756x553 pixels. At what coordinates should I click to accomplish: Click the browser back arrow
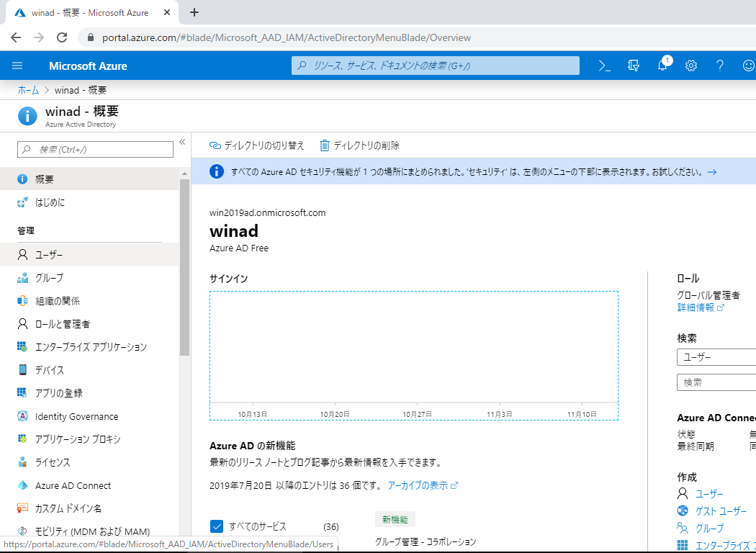[x=16, y=37]
